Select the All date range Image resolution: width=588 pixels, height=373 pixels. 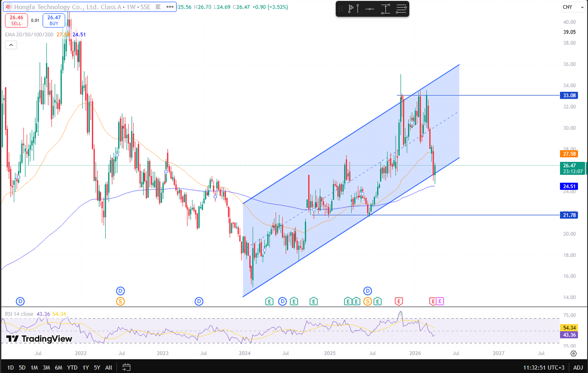108,367
